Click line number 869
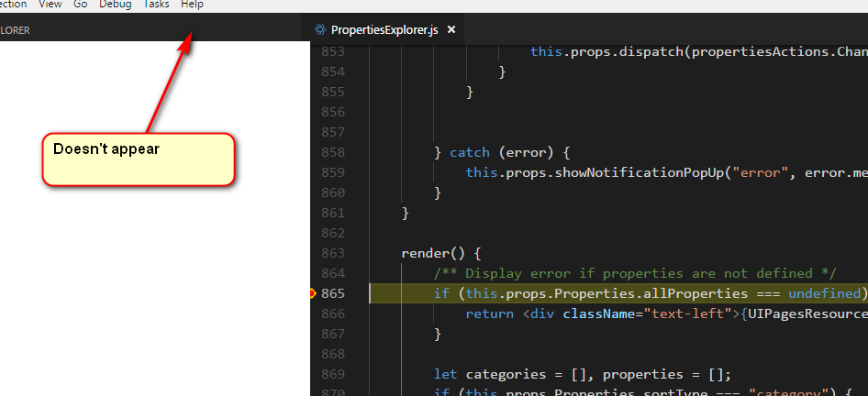The width and height of the screenshot is (868, 396). click(x=333, y=374)
